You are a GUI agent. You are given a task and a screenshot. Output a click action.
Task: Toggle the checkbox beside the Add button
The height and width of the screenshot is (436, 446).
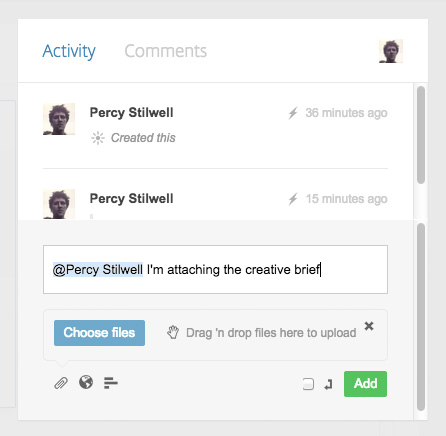308,384
